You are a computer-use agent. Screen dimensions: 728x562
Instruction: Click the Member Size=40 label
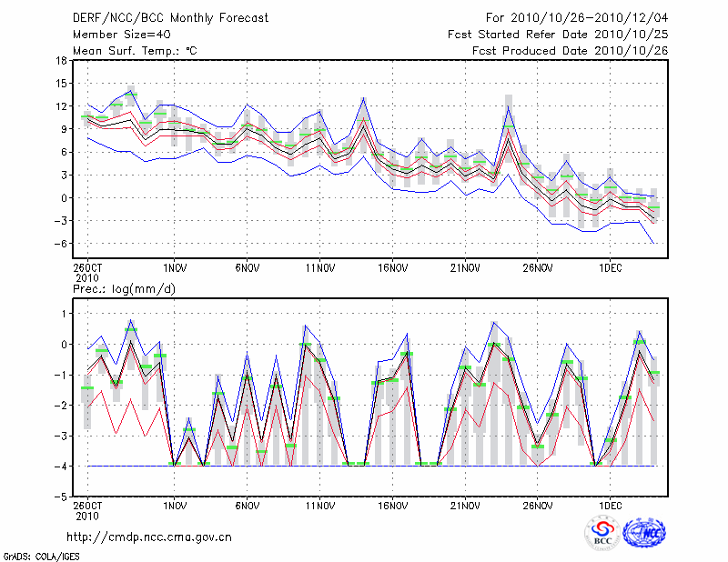[116, 35]
